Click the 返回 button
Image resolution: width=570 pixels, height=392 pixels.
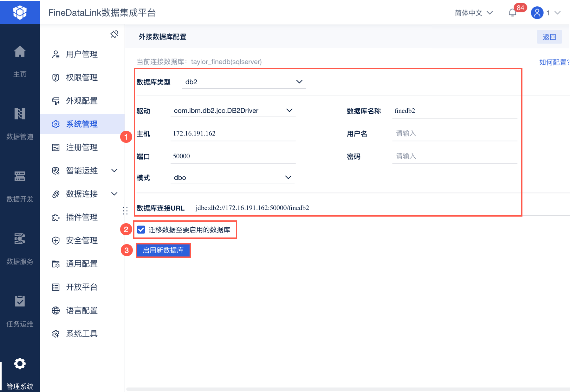point(549,37)
